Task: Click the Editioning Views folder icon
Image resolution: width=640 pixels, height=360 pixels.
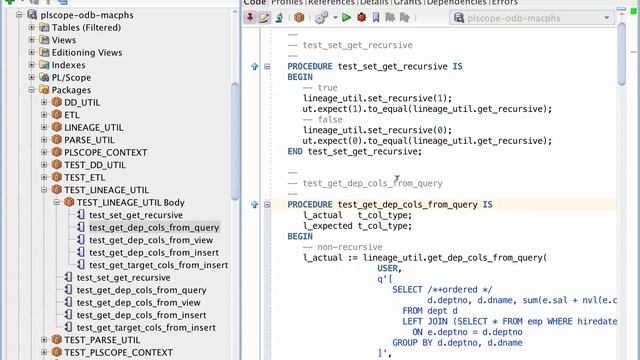Action: click(44, 52)
